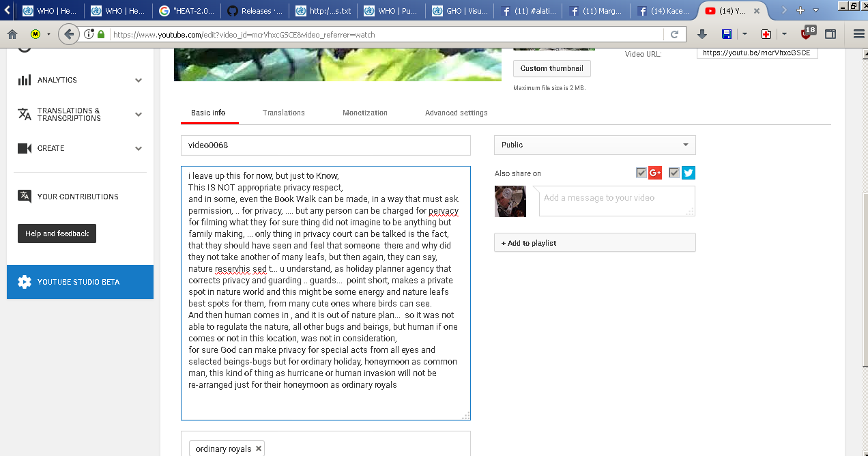Switch to the http:/...s.txt tab
Image resolution: width=868 pixels, height=456 pixels.
point(322,11)
